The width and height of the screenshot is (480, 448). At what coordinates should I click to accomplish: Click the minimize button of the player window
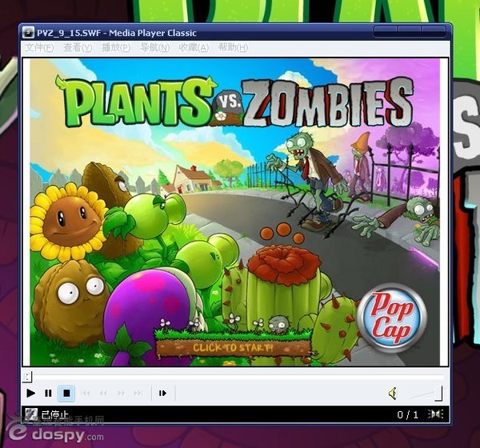pos(386,32)
